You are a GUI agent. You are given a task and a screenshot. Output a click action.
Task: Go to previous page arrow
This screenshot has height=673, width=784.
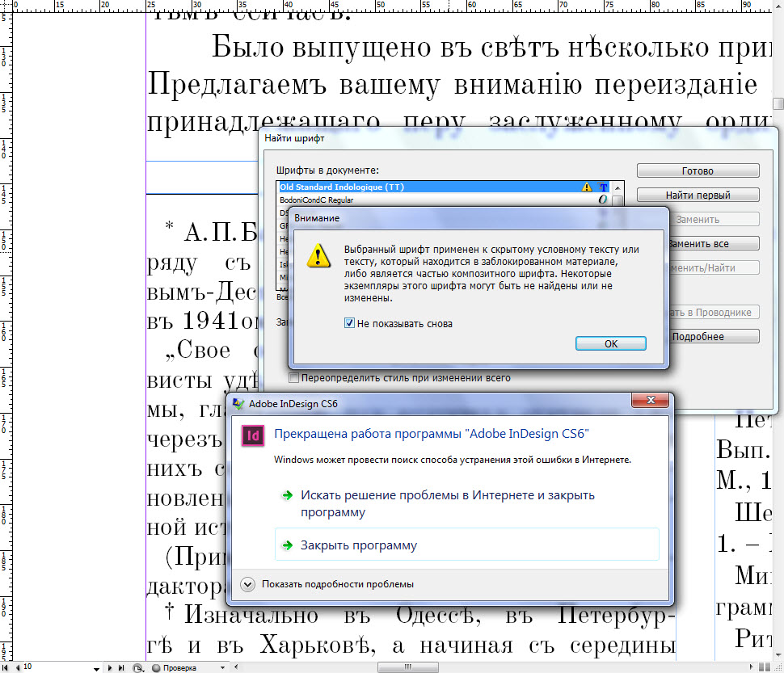tap(18, 667)
